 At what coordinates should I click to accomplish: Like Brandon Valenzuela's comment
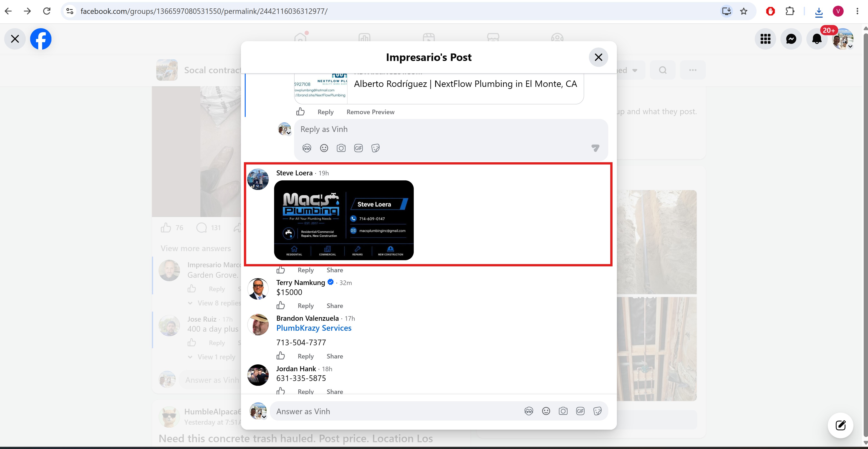(x=281, y=356)
